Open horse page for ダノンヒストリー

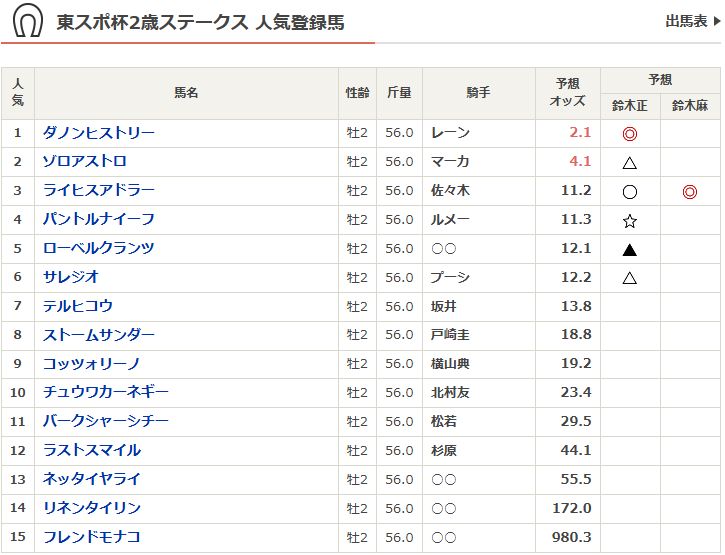[98, 132]
